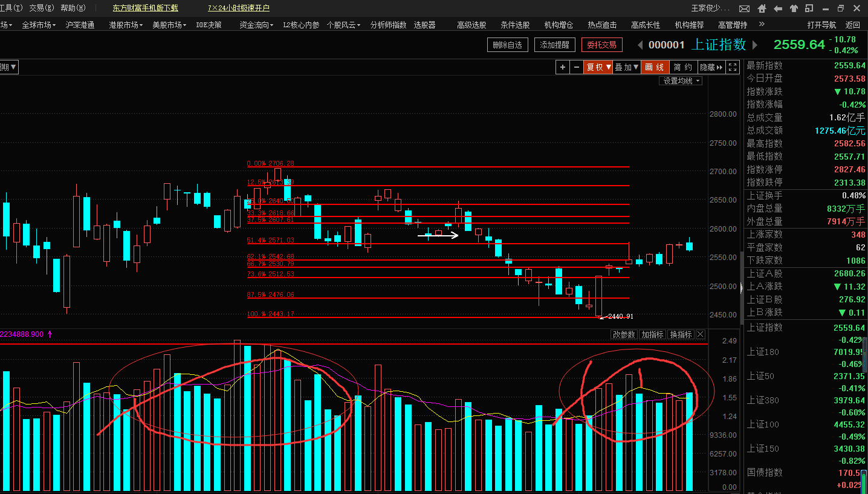This screenshot has width=868, height=494.
Task: Click the 上证B股 row in quote panel
Action: [x=806, y=299]
